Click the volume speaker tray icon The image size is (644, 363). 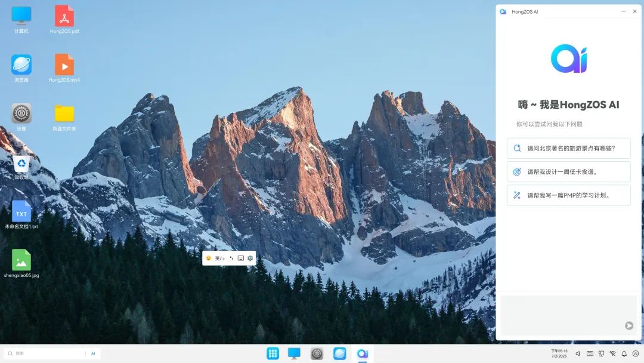[578, 353]
